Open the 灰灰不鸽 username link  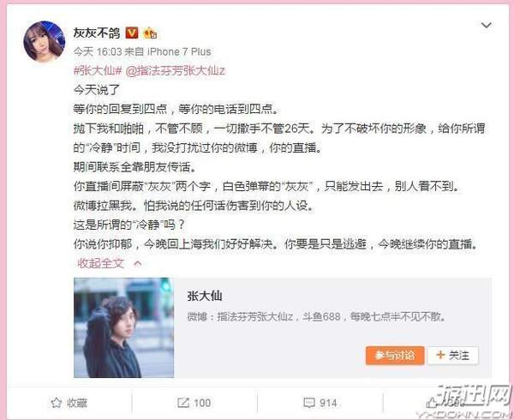click(97, 33)
